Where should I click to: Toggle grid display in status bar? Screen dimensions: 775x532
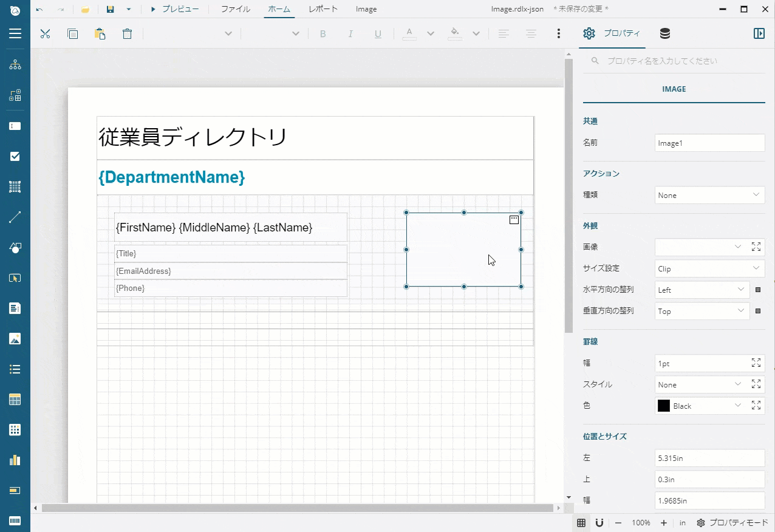point(581,523)
